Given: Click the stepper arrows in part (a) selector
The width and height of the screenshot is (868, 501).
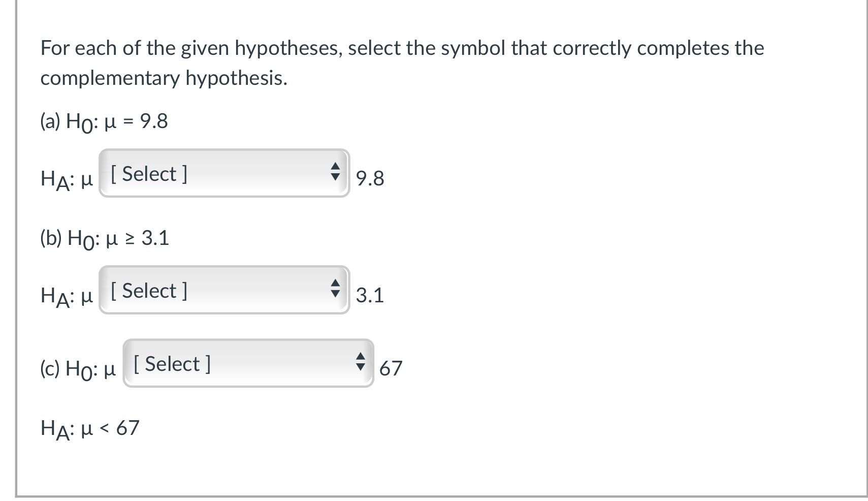Looking at the screenshot, I should click(x=335, y=174).
